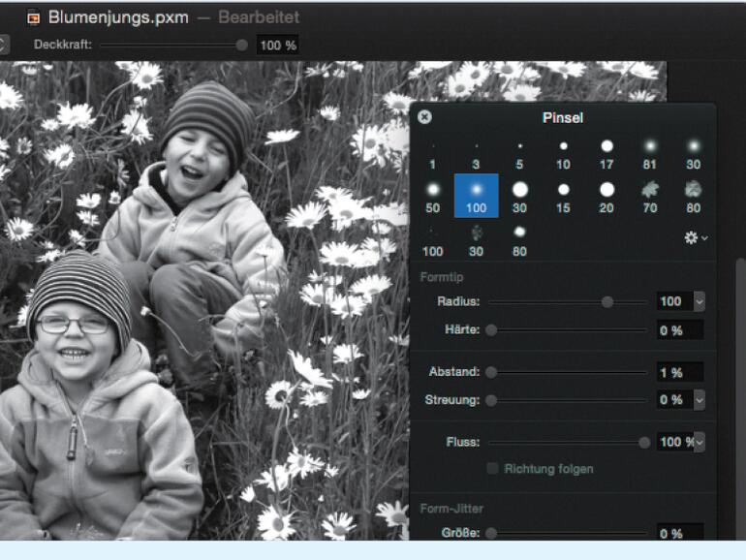Viewport: 746px width, 560px height.
Task: Click the Bearbeitet title status
Action: [x=259, y=17]
